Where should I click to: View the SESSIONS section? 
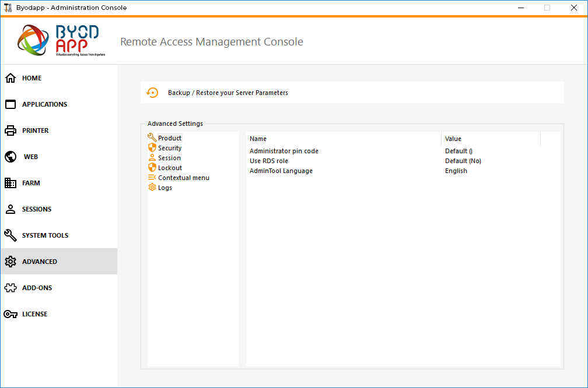pos(59,209)
